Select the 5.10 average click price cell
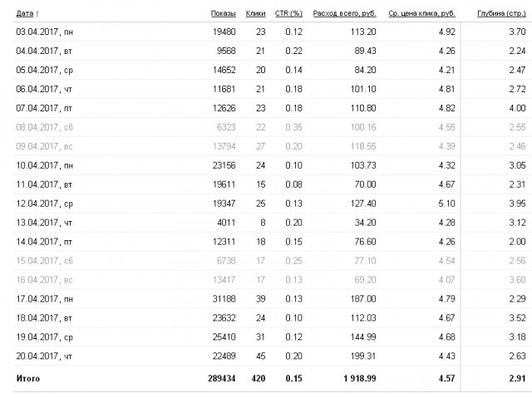Viewport: 532px width, 398px height. (x=446, y=203)
